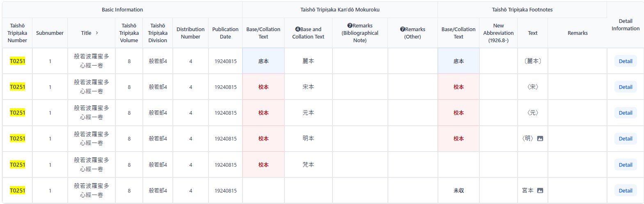Click Detail button in the 元本 row
The width and height of the screenshot is (644, 204).
point(625,113)
